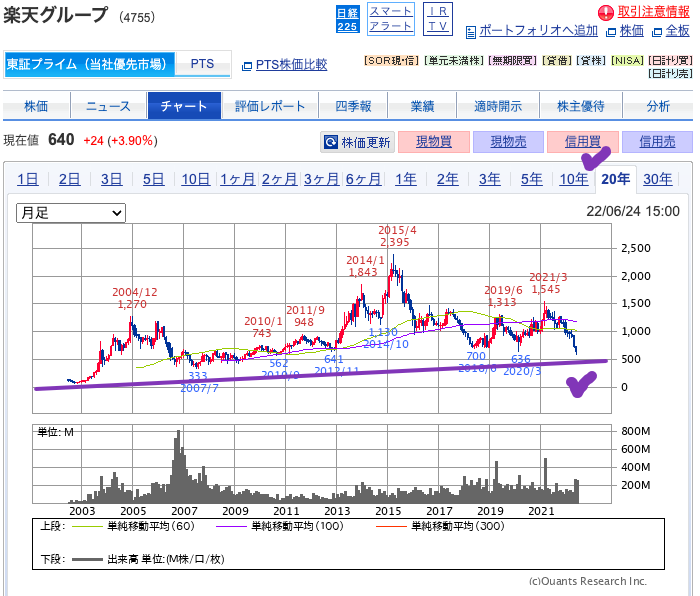Open the IR TV icon

pos(438,19)
